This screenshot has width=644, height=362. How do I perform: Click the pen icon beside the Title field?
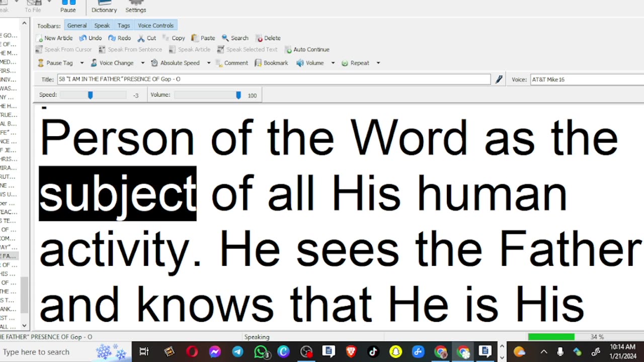[499, 79]
